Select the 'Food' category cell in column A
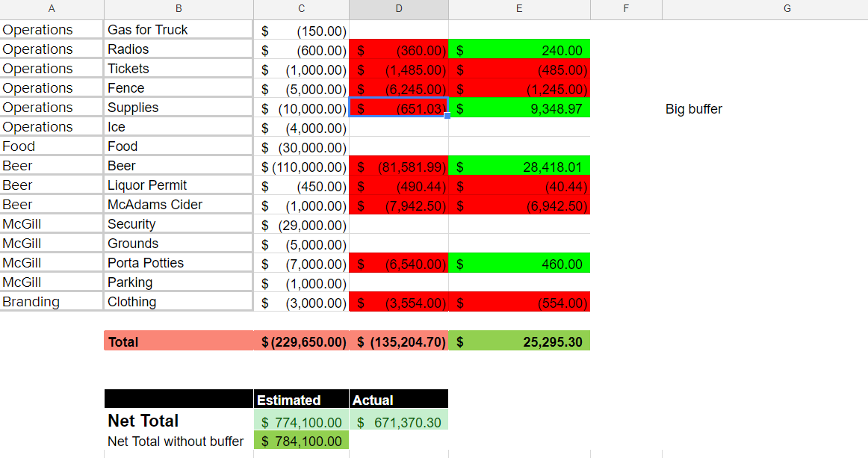The image size is (868, 458). pyautogui.click(x=51, y=146)
